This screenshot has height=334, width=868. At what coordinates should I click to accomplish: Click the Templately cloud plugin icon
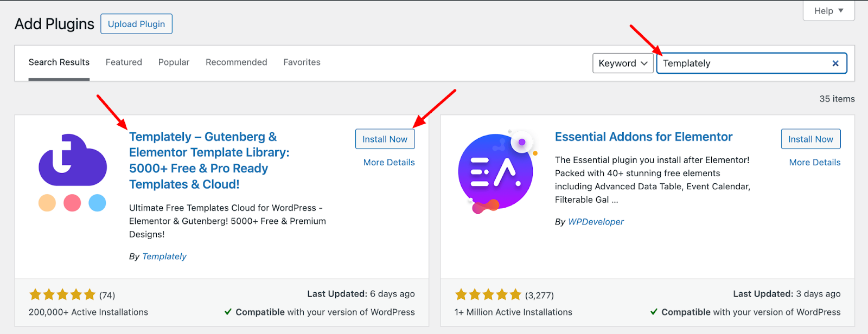click(x=72, y=172)
